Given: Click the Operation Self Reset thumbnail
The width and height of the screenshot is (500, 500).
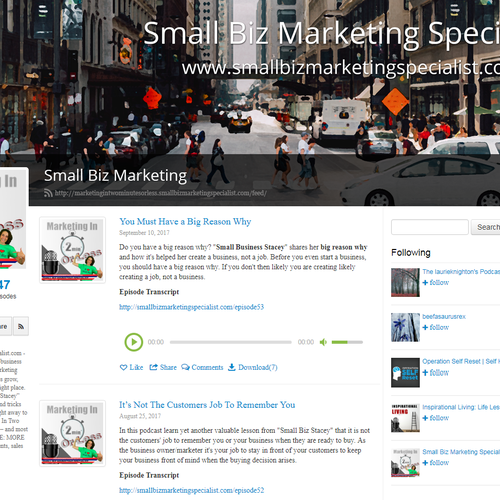Looking at the screenshot, I should [x=405, y=373].
